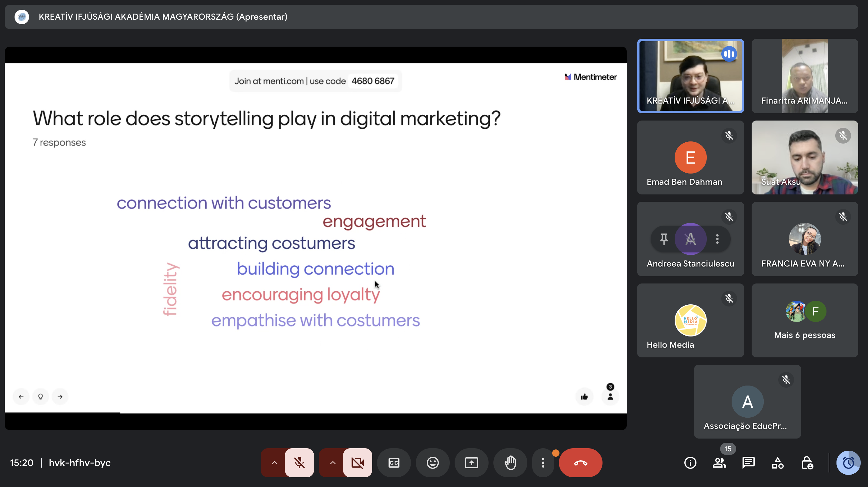
Task: Toggle closed captions on
Action: 394,463
